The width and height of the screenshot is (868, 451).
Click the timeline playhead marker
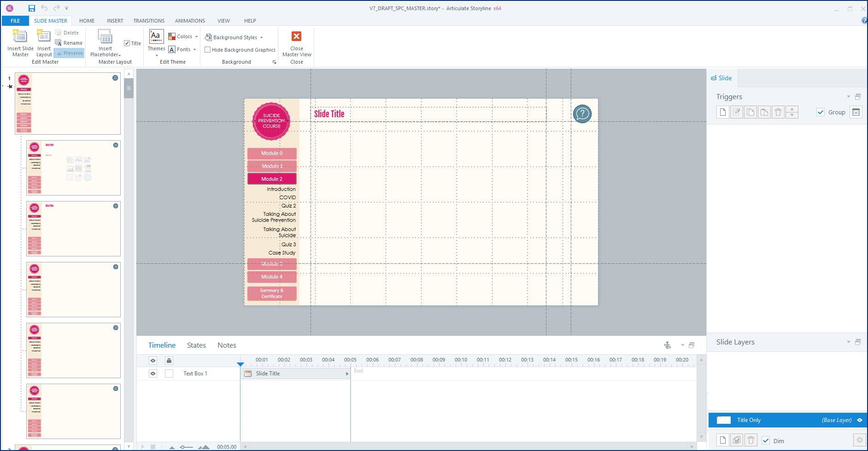point(240,364)
